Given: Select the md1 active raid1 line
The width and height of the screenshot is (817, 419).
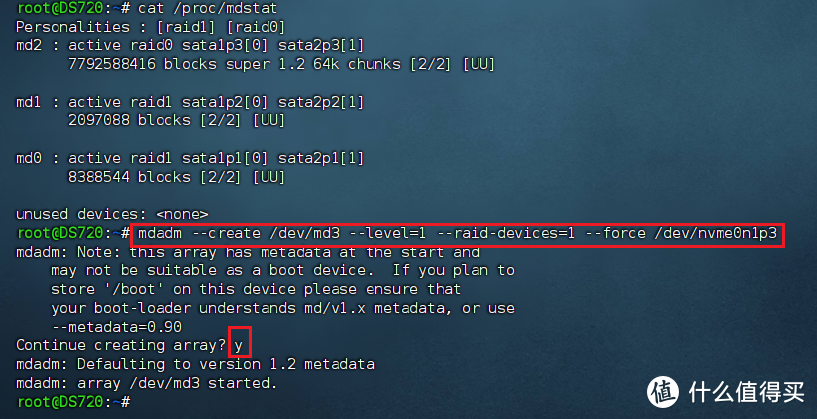Looking at the screenshot, I should [x=190, y=102].
